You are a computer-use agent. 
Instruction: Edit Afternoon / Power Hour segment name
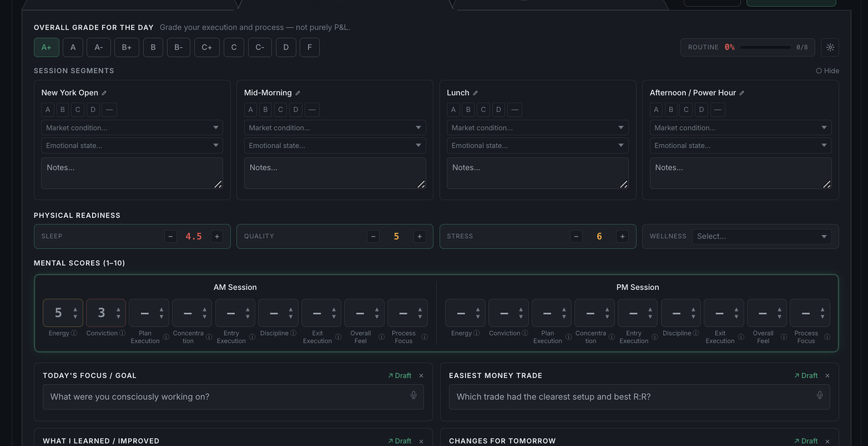click(x=742, y=93)
